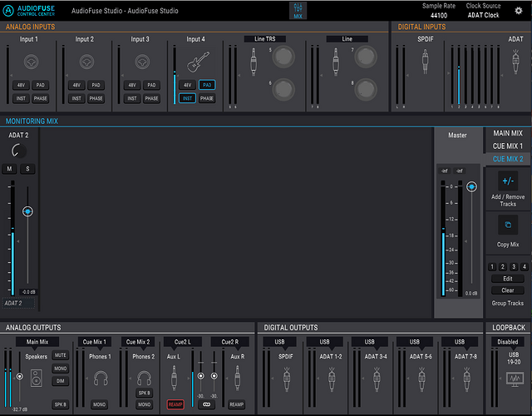Click the Master fader knob
532x416 pixels.
471,186
